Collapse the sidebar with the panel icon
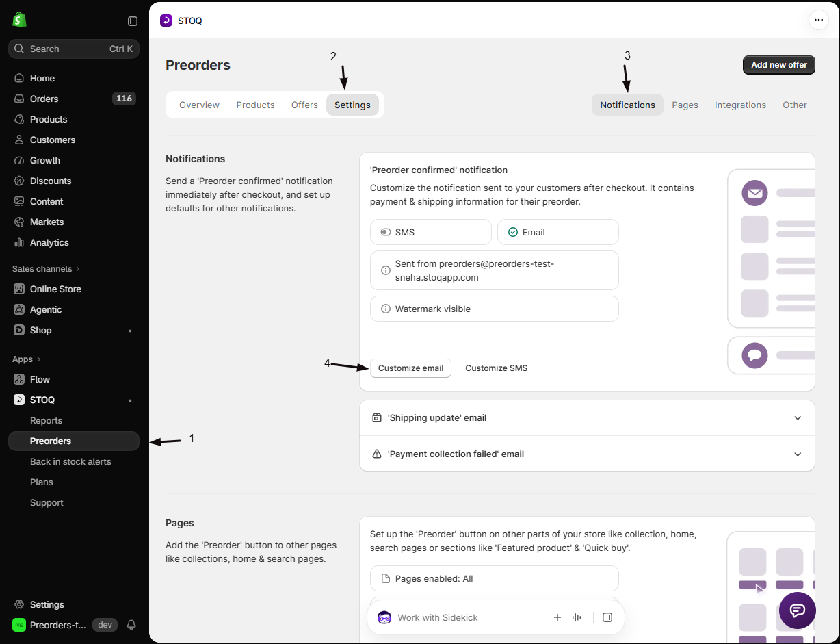Viewport: 840px width, 644px height. [133, 21]
